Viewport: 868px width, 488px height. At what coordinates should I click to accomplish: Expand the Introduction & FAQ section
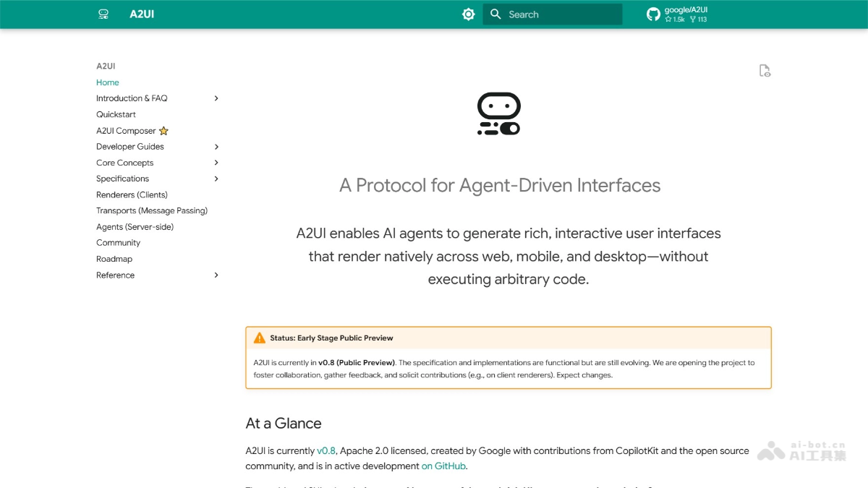point(216,98)
